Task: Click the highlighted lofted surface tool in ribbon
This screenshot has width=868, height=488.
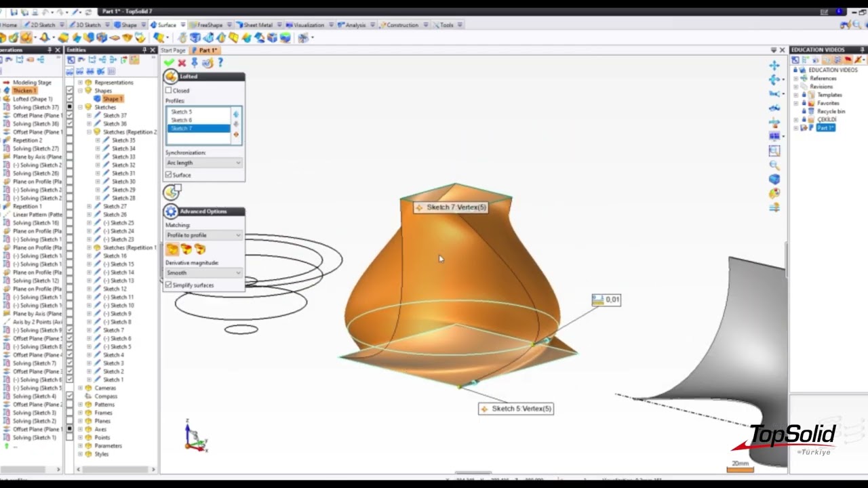Action: coord(26,38)
